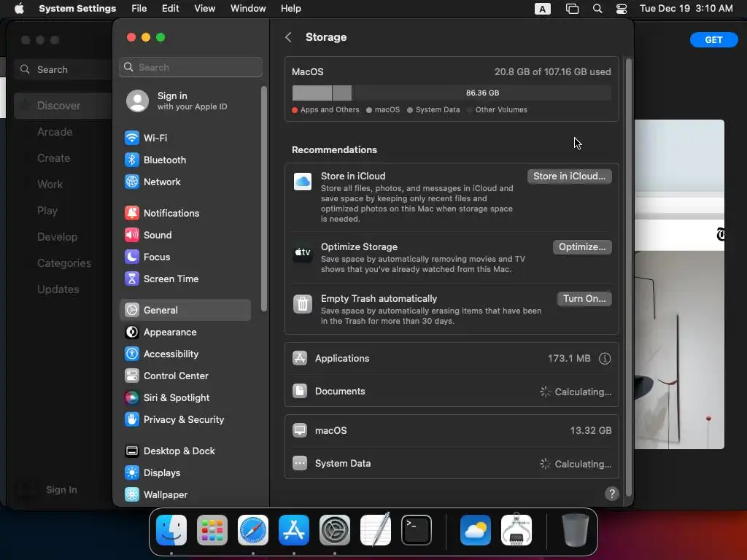Click the settings sidebar scrollbar
Image resolution: width=747 pixels, height=560 pixels.
(x=263, y=198)
